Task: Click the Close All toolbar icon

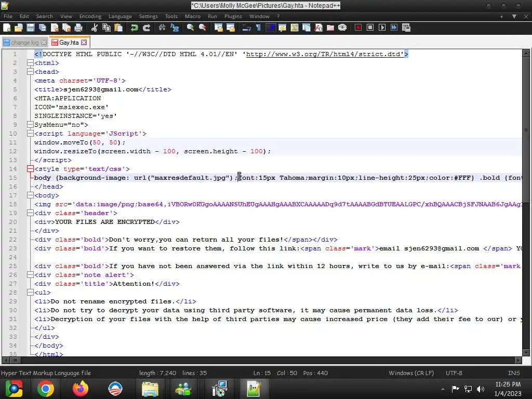Action: coord(66,28)
